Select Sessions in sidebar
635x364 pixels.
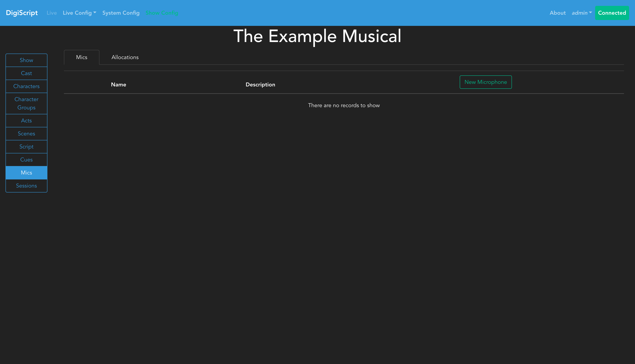pos(26,186)
